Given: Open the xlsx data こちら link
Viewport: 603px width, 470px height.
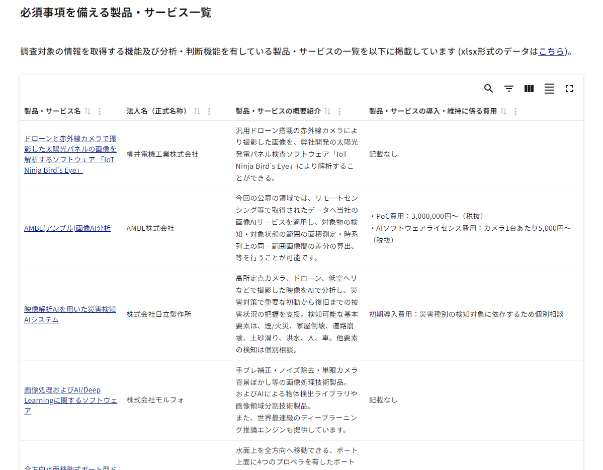Looking at the screenshot, I should click(552, 51).
